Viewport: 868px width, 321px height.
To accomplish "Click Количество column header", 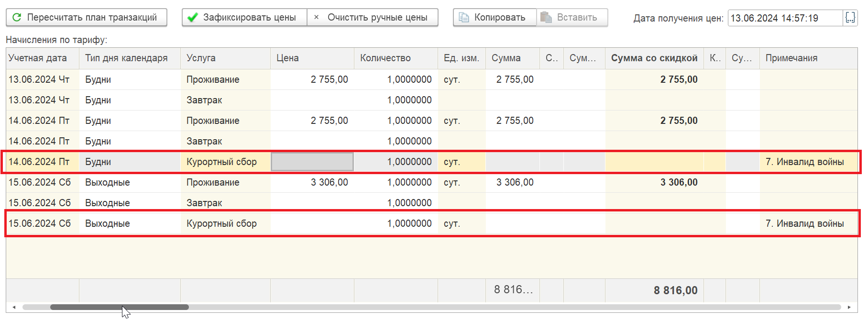I will [396, 58].
